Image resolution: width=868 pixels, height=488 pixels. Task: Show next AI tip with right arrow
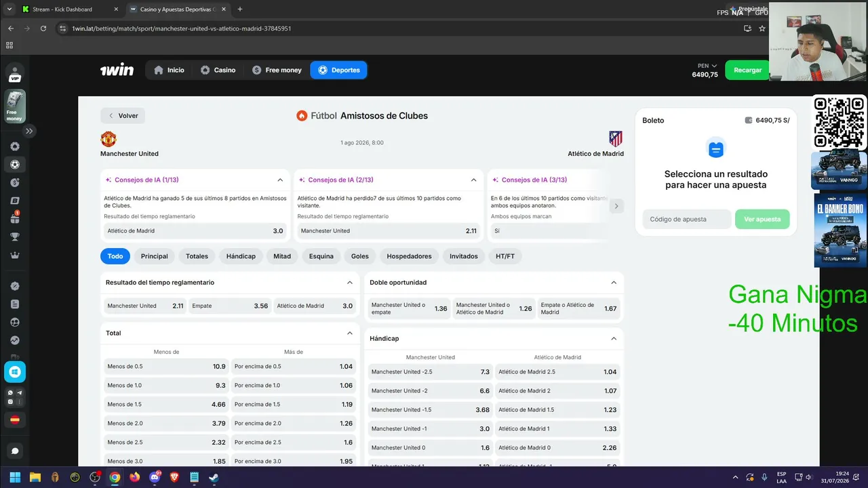pos(616,206)
